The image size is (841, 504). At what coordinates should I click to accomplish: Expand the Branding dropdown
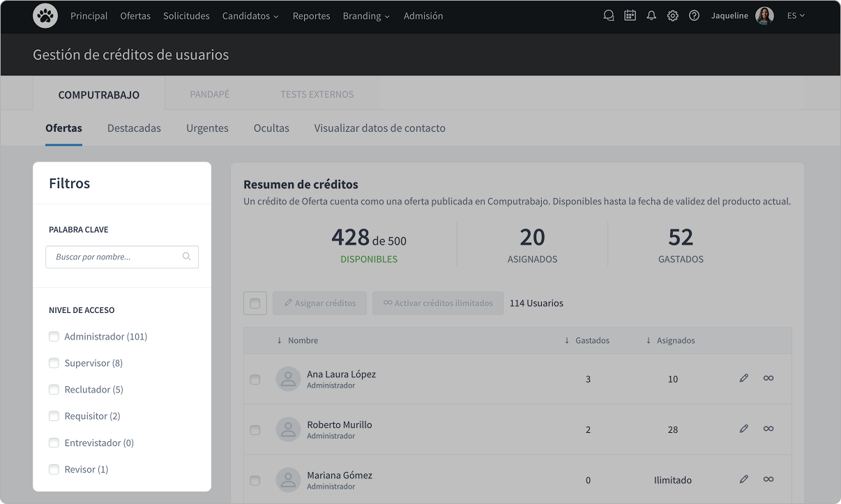tap(366, 15)
